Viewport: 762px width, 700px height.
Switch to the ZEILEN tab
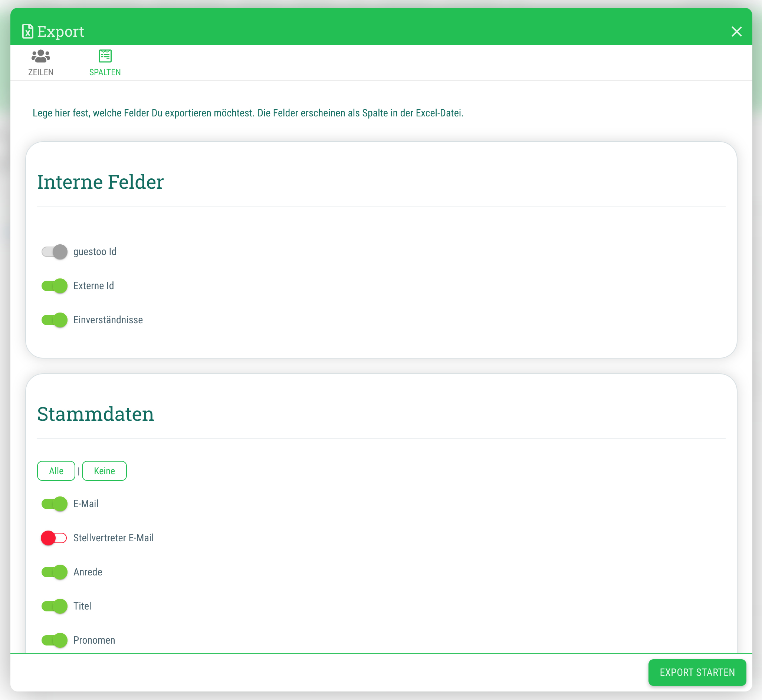pos(40,72)
